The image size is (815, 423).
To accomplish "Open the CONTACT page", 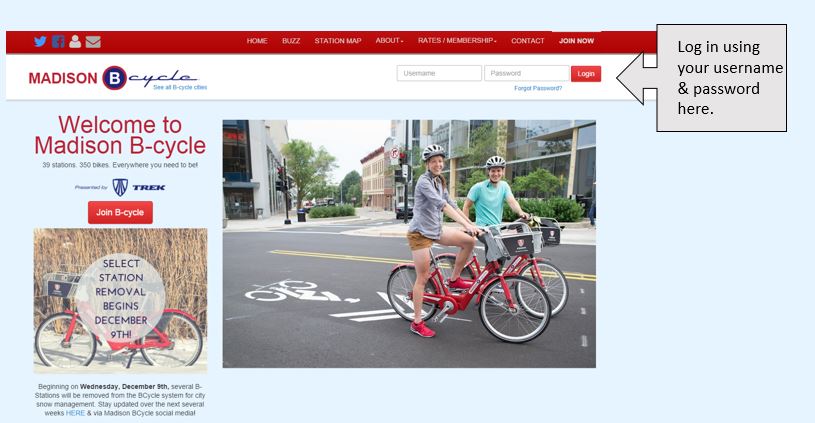I will (528, 41).
